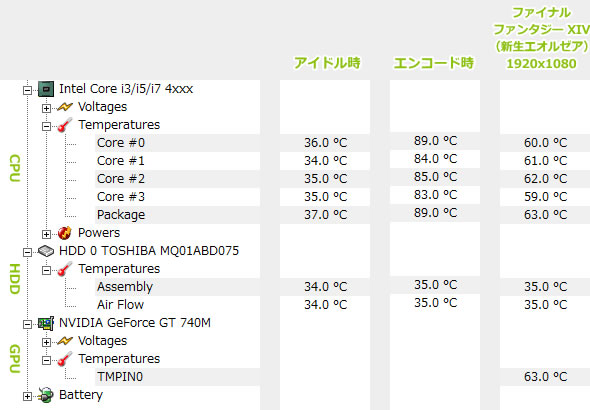
Task: Click the Battery icon
Action: pos(46,395)
